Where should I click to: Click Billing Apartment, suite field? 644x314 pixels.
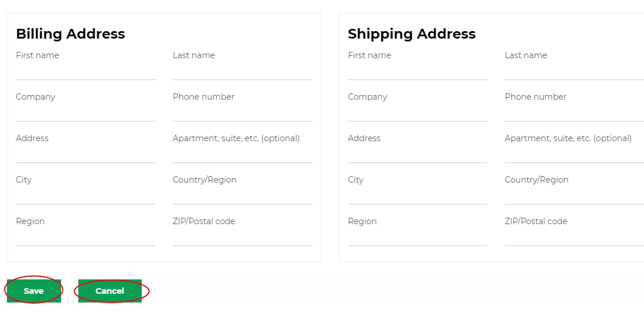click(243, 154)
